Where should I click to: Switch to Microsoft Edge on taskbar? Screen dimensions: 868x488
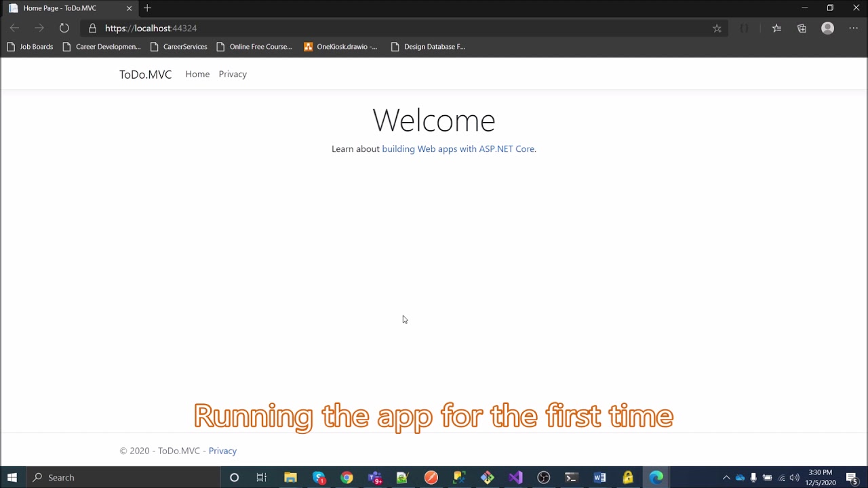656,477
